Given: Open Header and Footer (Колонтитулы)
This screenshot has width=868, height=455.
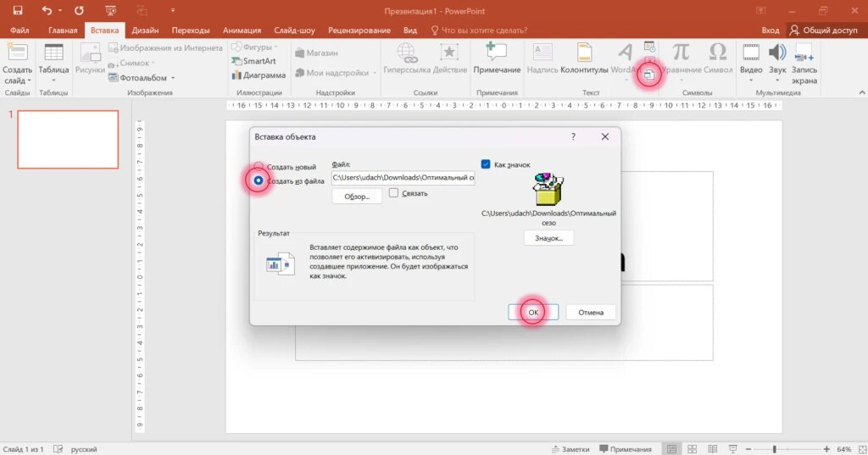Looking at the screenshot, I should click(x=584, y=58).
